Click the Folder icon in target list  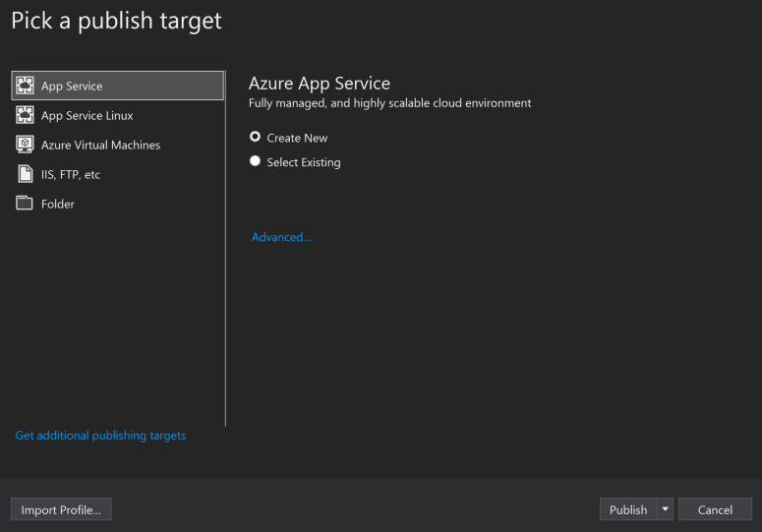tap(25, 204)
